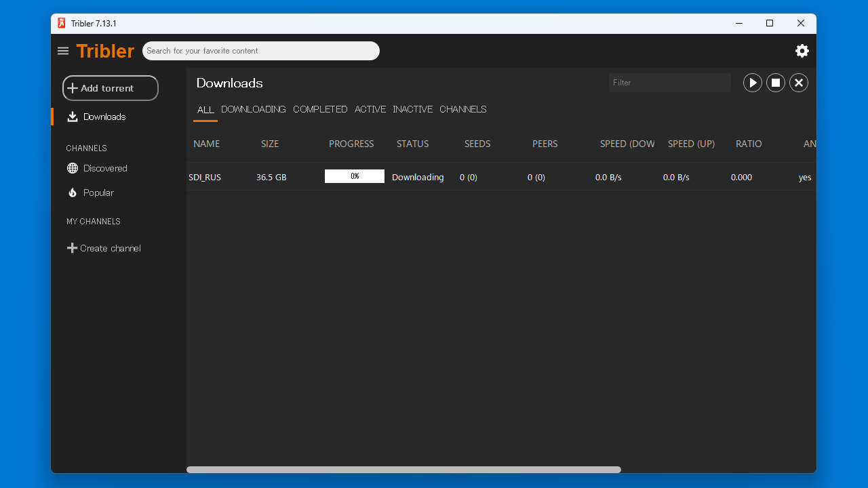
Task: Click the Downloading status cell
Action: pyautogui.click(x=418, y=177)
